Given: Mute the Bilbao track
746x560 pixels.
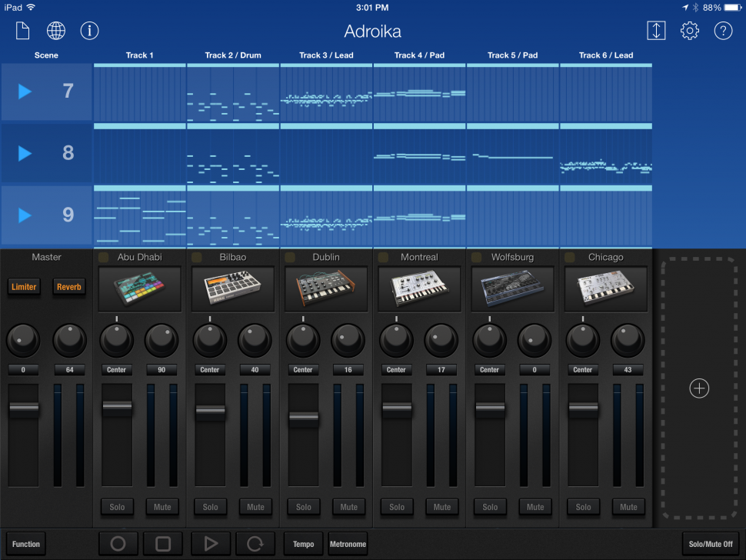Looking at the screenshot, I should 255,507.
